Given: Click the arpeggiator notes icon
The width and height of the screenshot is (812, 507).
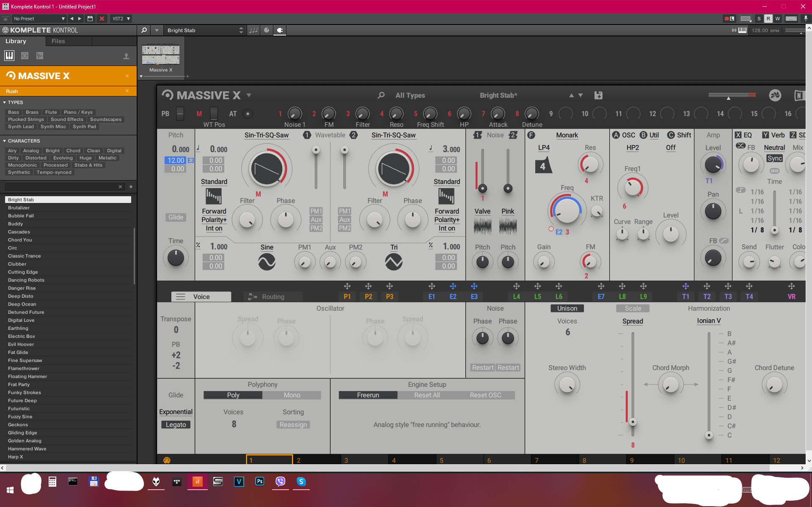Looking at the screenshot, I should [x=253, y=30].
